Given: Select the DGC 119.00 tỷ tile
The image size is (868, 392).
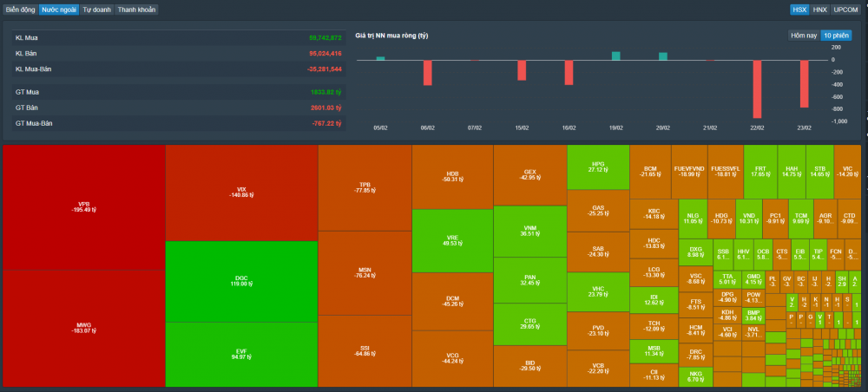Looking at the screenshot, I should 241,281.
